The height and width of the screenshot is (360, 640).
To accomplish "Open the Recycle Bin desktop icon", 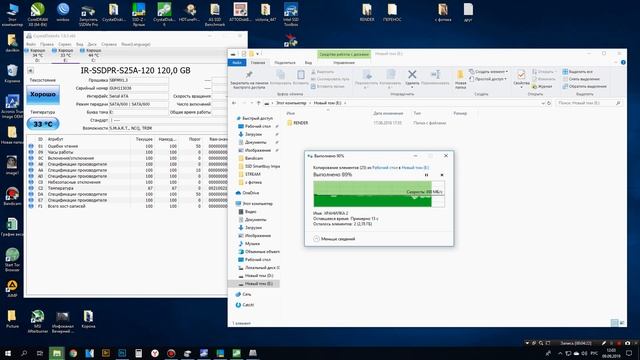I will [x=12, y=74].
